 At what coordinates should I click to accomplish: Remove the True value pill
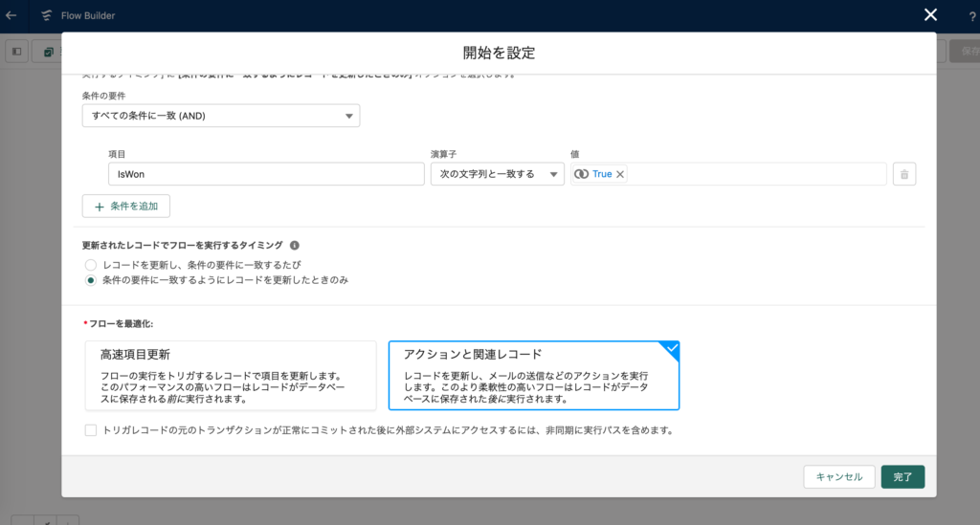click(x=620, y=174)
